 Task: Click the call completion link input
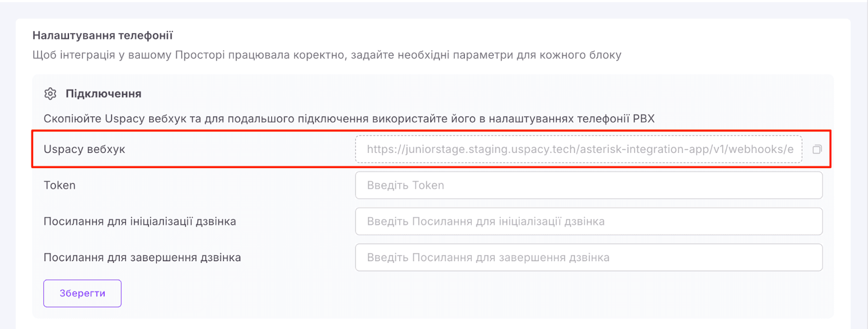coord(589,257)
